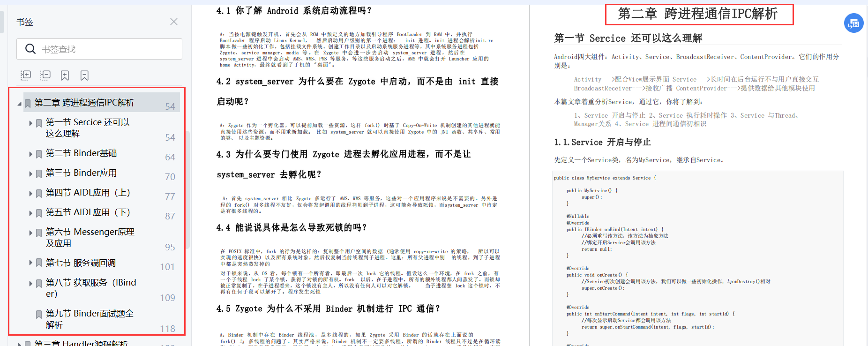
Task: Select the 第三章 Handler源码解析 bookmark
Action: (x=81, y=343)
